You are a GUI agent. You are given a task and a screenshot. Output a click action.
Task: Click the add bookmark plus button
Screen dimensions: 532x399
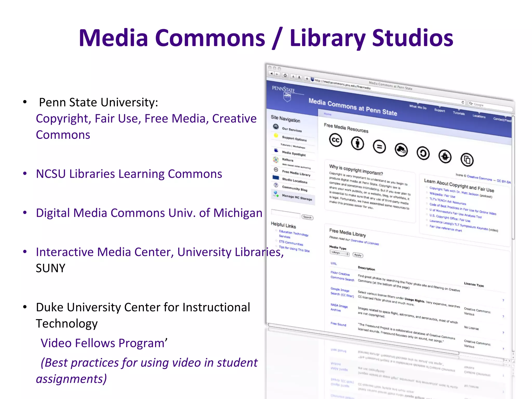pos(307,78)
